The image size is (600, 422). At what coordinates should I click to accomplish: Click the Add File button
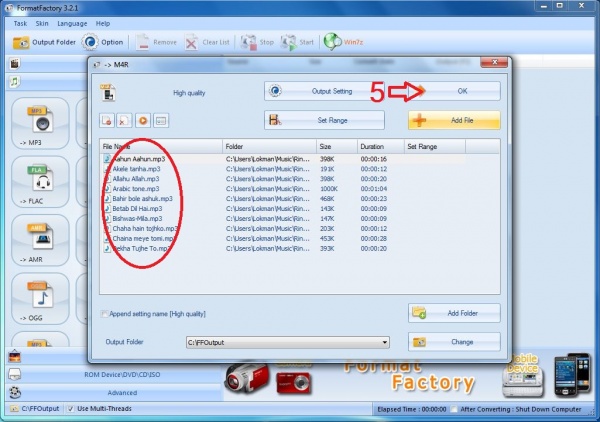pyautogui.click(x=454, y=120)
